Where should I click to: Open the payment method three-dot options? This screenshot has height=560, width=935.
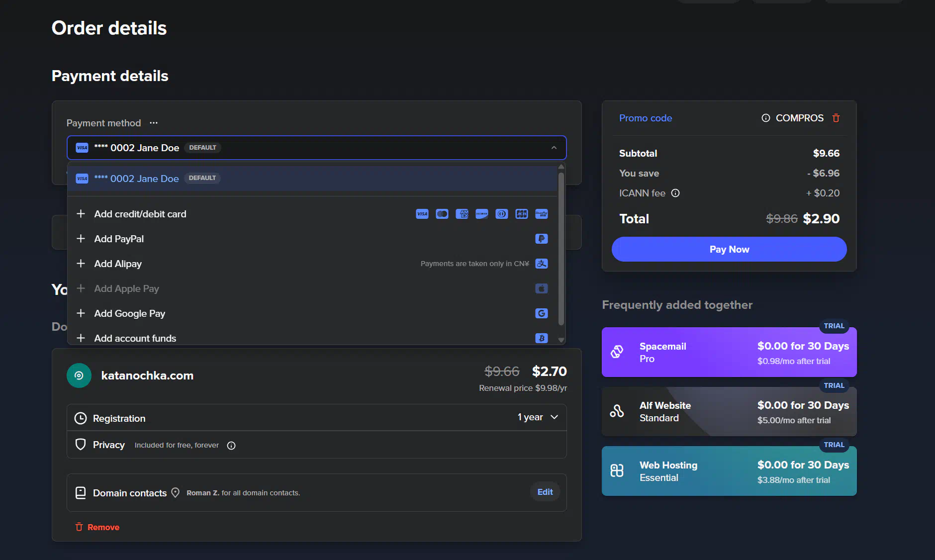click(154, 123)
